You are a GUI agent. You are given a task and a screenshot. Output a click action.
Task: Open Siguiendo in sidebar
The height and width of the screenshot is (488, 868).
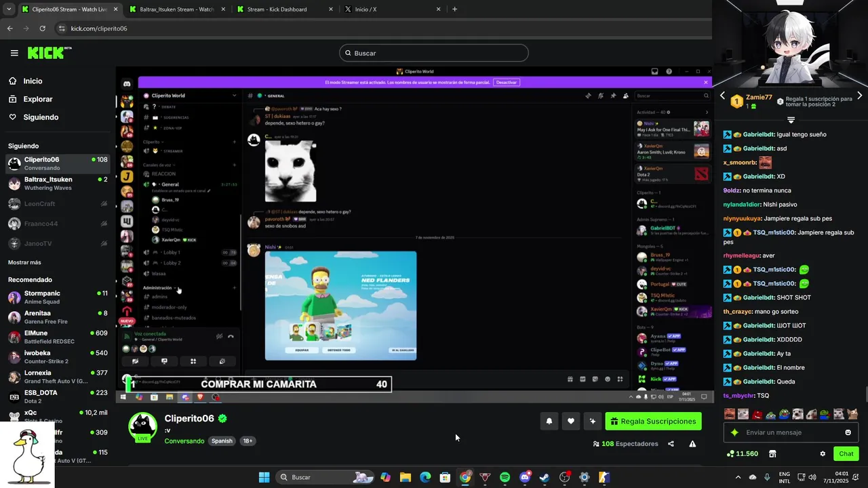point(41,117)
